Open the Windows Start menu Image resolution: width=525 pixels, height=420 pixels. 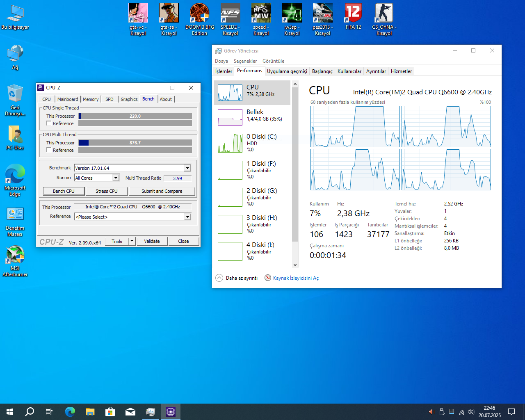tap(10, 412)
